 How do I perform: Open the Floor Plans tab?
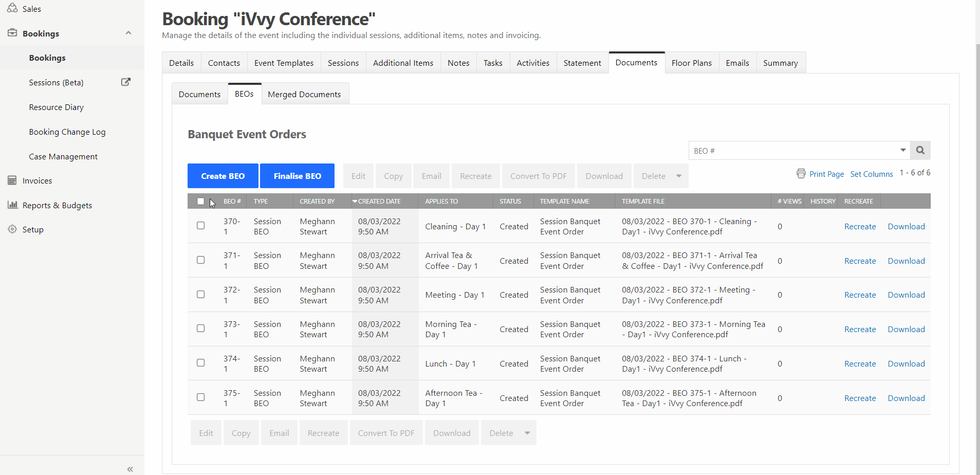click(691, 63)
